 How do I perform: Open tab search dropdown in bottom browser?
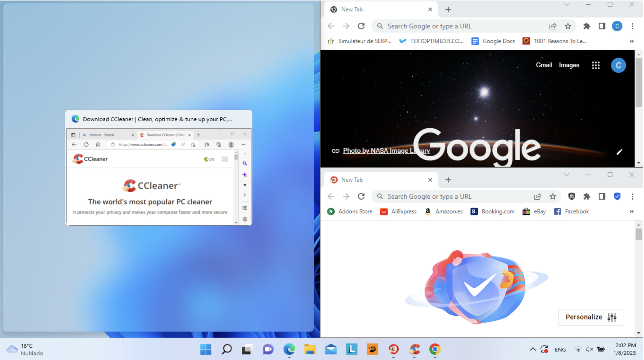[x=566, y=175]
